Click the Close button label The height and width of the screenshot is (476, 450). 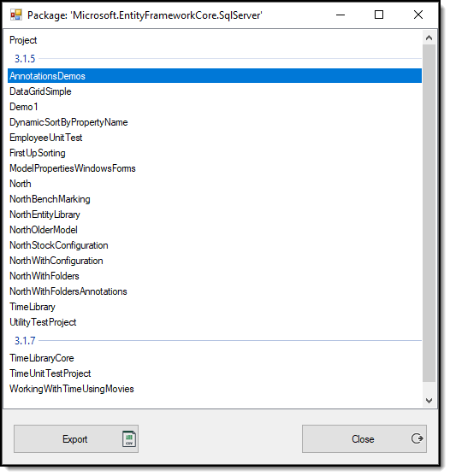363,439
